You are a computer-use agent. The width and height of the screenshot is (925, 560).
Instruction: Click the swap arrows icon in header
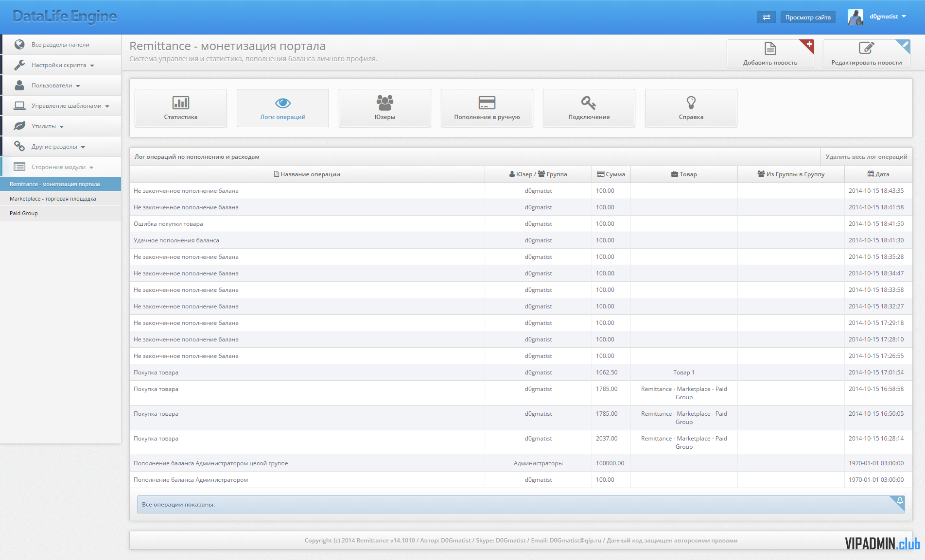click(767, 17)
